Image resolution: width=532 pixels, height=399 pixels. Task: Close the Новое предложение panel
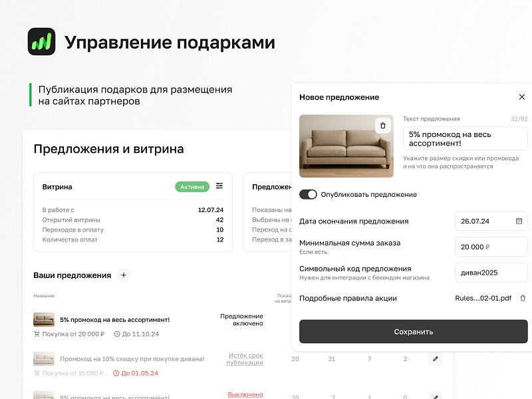tap(521, 97)
